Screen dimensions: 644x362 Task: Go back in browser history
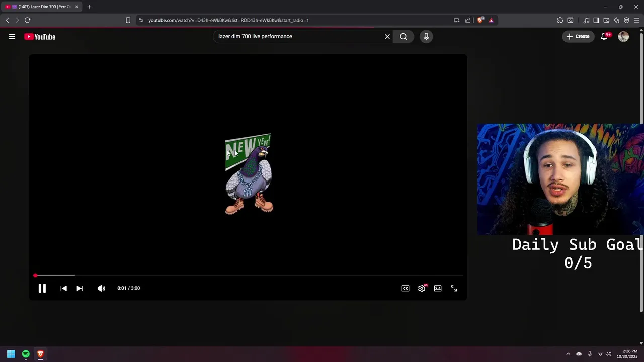click(x=8, y=20)
